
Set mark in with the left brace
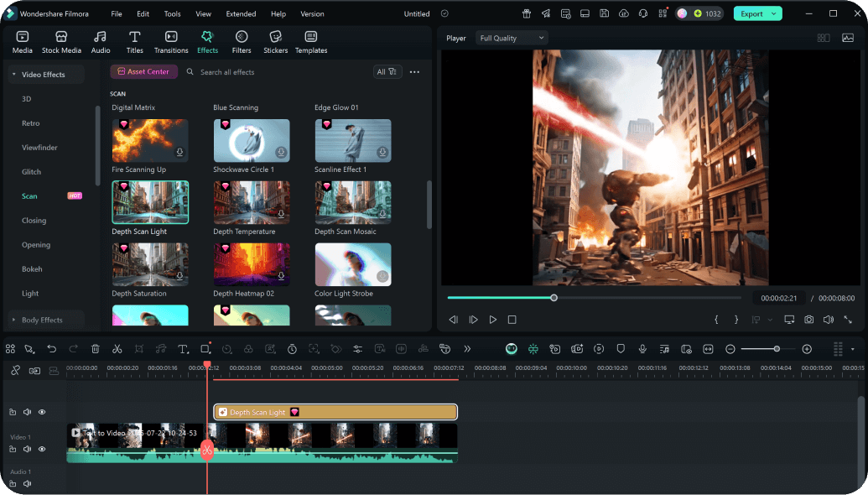tap(716, 320)
